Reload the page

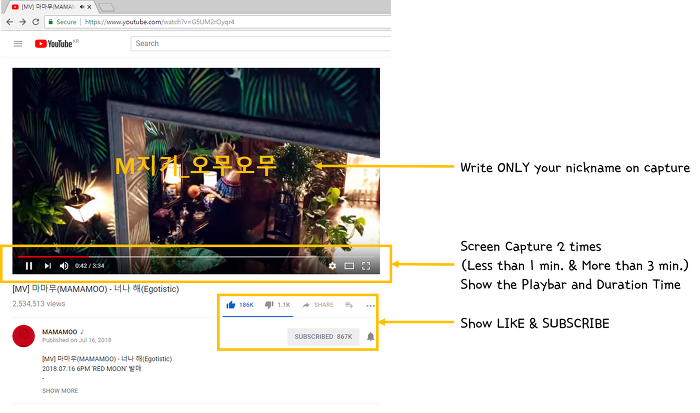(36, 22)
